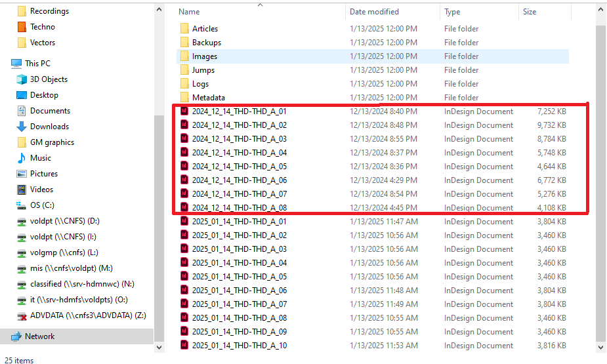The height and width of the screenshot is (364, 607).
Task: Click the This PC monitor icon
Action: [x=16, y=64]
